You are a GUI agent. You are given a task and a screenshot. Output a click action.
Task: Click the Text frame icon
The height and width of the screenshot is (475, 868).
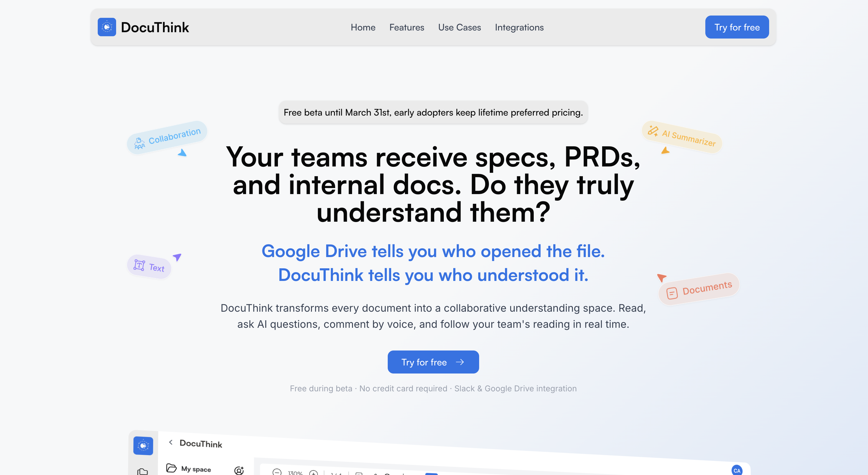point(139,265)
